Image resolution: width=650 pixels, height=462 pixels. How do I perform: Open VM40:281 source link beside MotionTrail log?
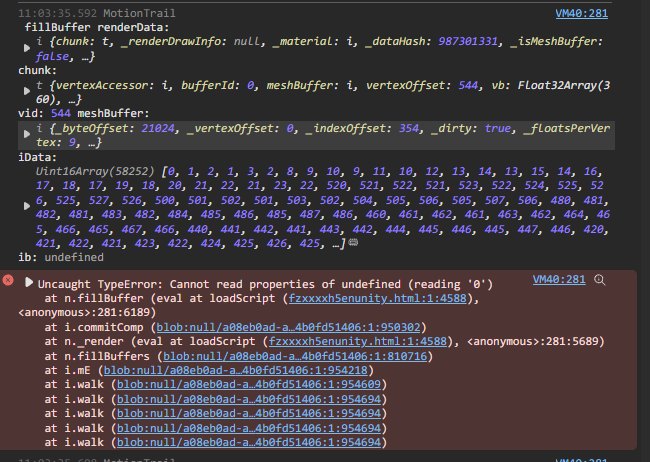point(582,13)
